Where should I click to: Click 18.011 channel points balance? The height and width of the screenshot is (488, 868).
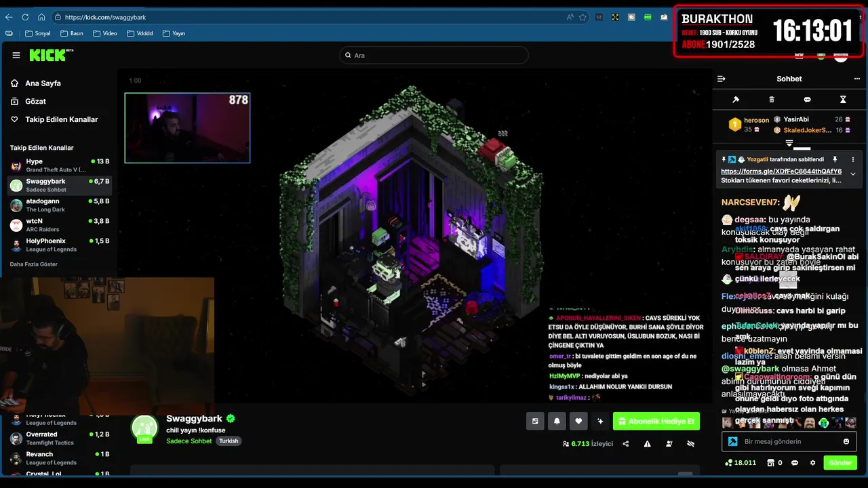pos(741,463)
